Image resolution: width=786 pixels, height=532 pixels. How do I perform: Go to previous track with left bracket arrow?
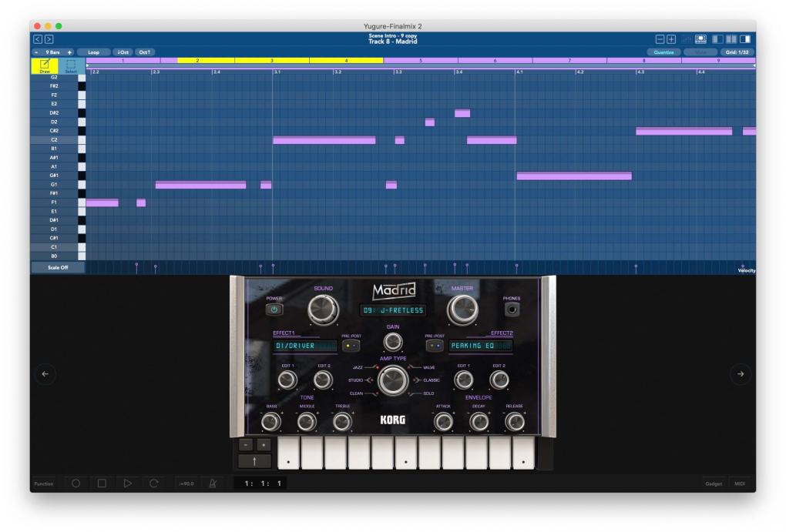click(38, 39)
